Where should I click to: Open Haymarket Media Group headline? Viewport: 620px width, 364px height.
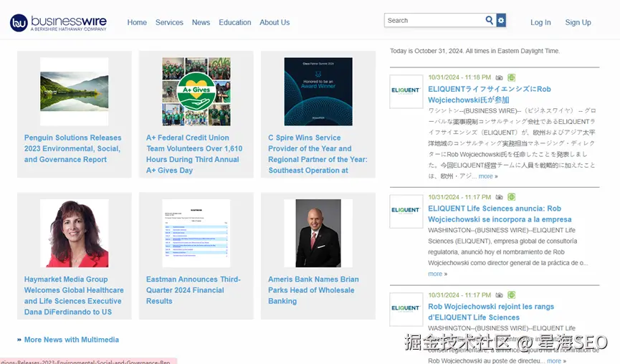point(74,296)
